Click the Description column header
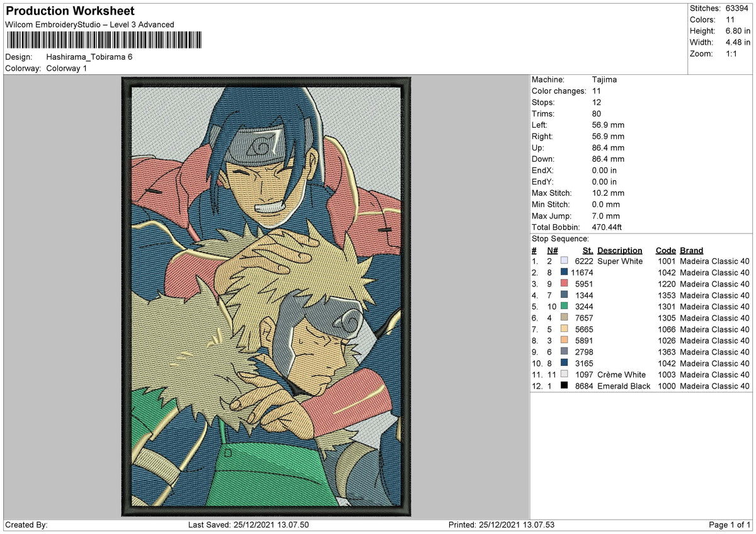 coord(620,250)
